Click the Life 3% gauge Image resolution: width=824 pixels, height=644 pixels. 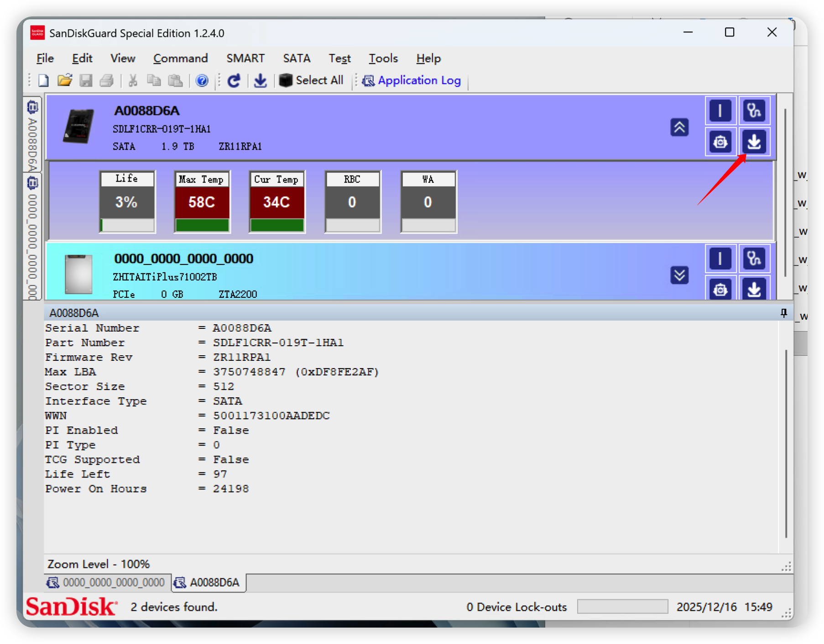click(127, 202)
